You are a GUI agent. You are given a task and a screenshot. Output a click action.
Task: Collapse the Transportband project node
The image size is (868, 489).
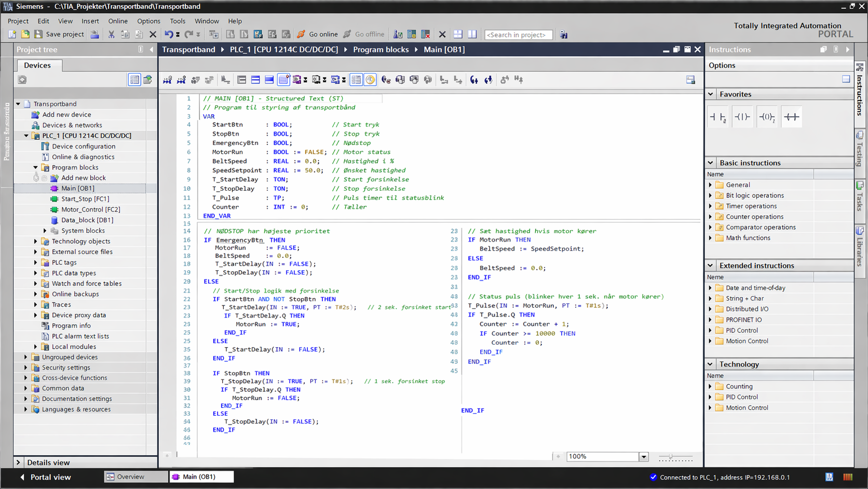18,104
